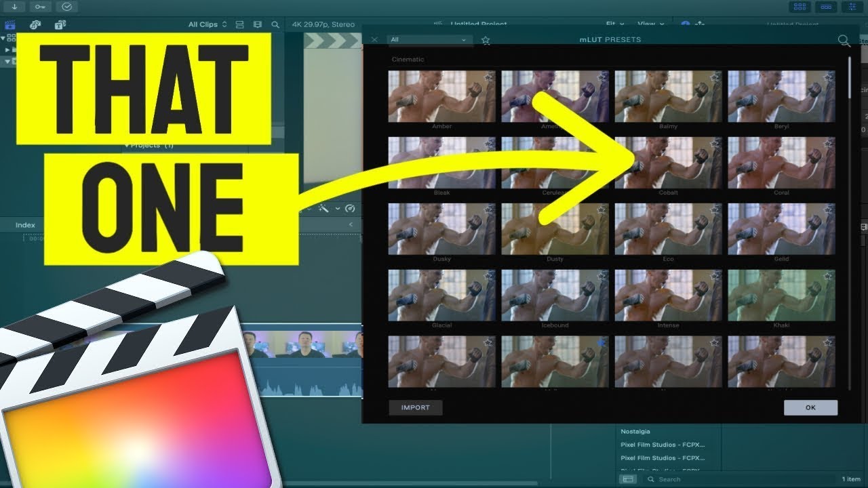Click the effects browser layout icon

point(629,479)
